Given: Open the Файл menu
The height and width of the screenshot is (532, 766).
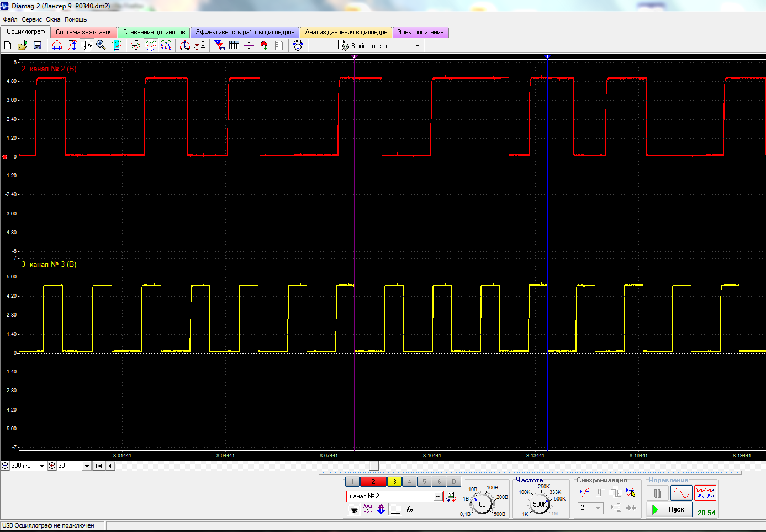Looking at the screenshot, I should [10, 19].
